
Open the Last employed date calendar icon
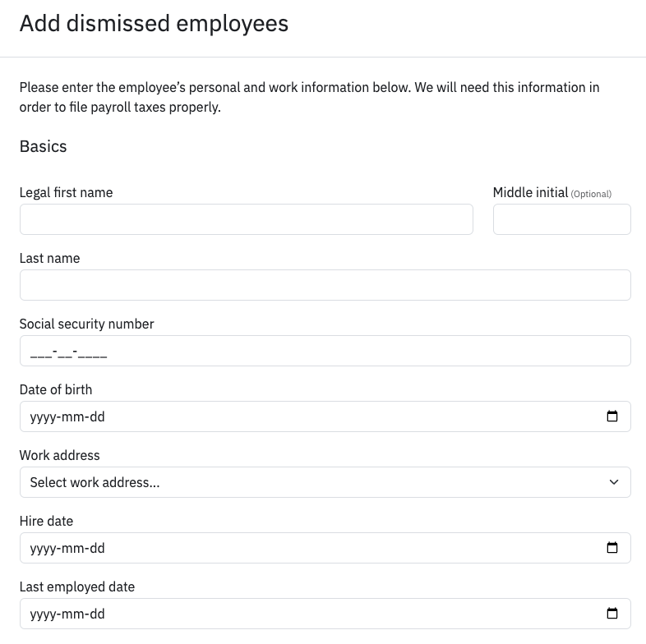point(612,614)
